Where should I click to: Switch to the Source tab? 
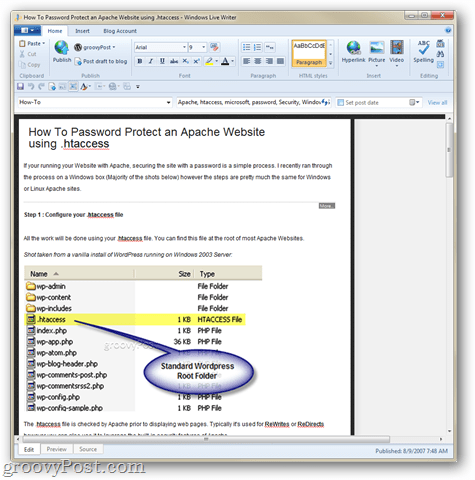point(88,449)
